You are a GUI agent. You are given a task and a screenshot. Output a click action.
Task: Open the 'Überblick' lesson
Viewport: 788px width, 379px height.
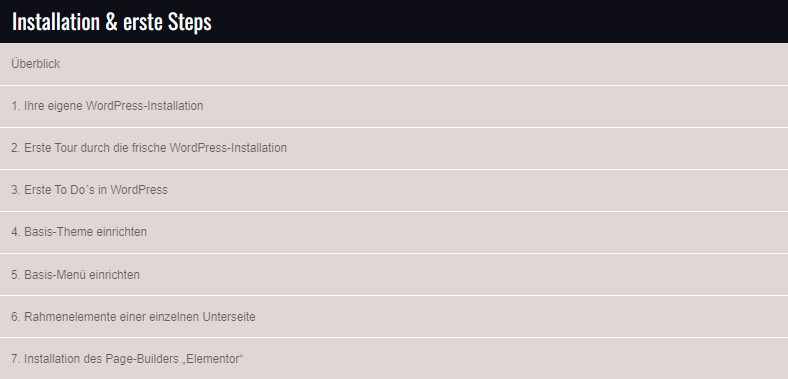click(x=394, y=64)
